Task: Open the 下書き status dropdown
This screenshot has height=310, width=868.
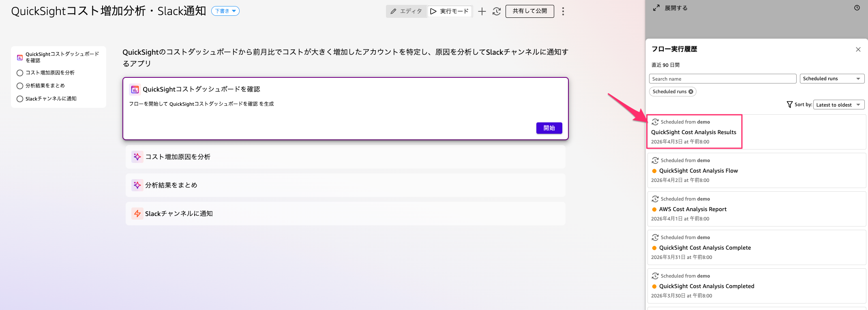Action: tap(225, 11)
